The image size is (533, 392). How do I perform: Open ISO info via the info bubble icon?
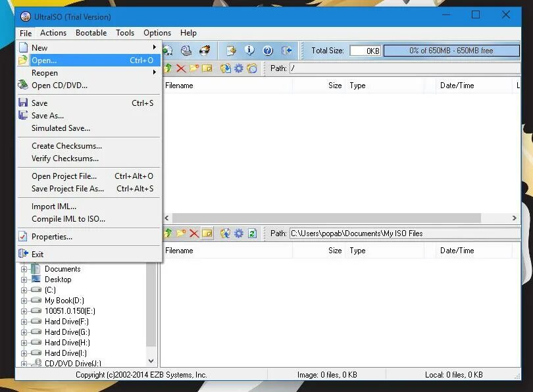pyautogui.click(x=249, y=51)
